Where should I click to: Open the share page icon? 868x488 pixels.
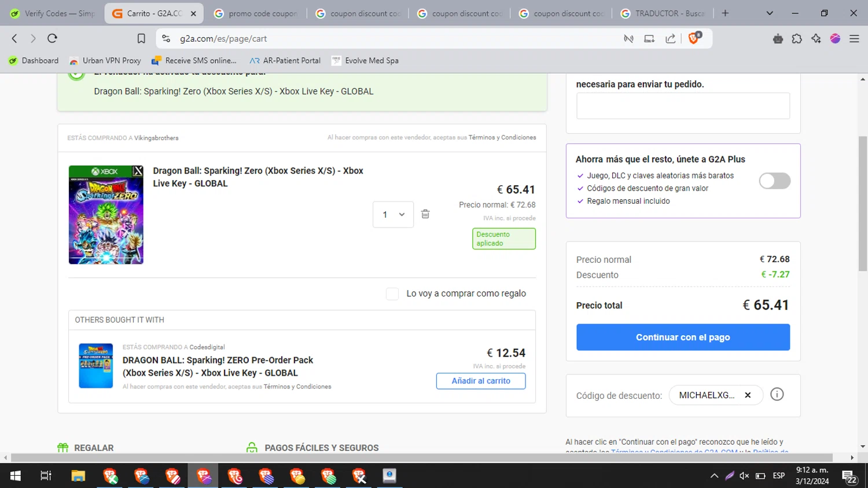[670, 39]
